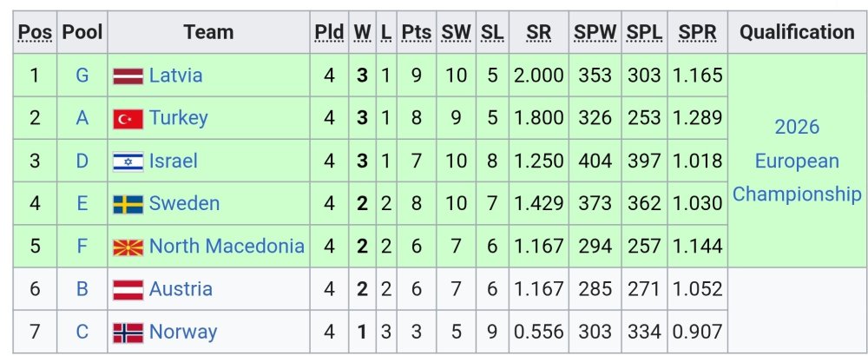Open the Latvia team link
Viewport: 868px width, 356px height.
(x=175, y=76)
